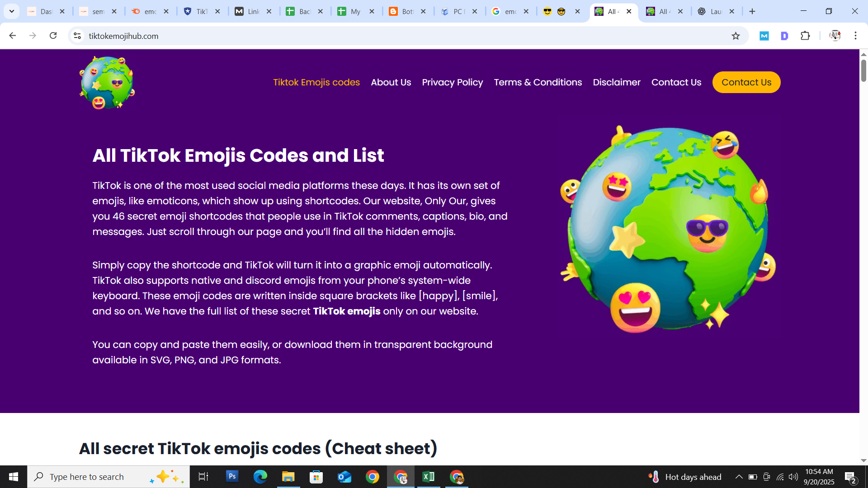Open notification center icon
The height and width of the screenshot is (488, 868).
850,477
